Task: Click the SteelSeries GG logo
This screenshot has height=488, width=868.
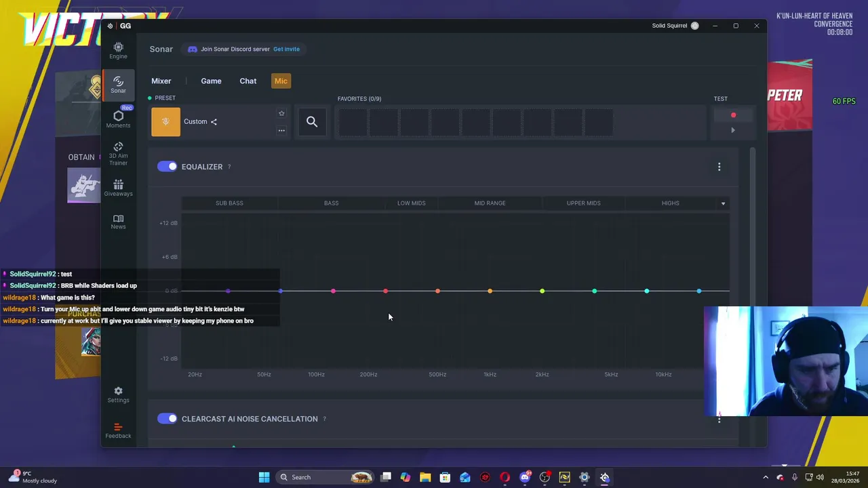Action: pyautogui.click(x=111, y=26)
